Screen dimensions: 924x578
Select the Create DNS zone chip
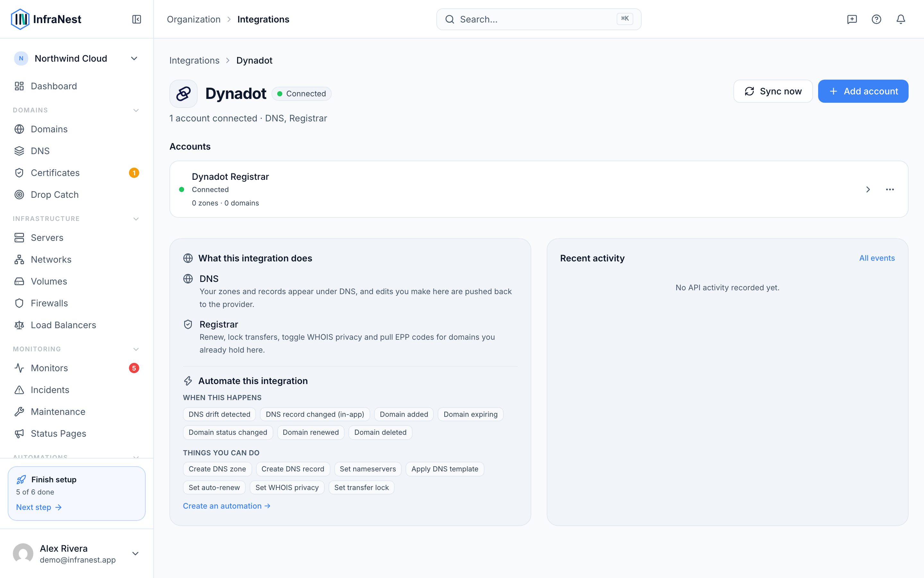pos(217,469)
